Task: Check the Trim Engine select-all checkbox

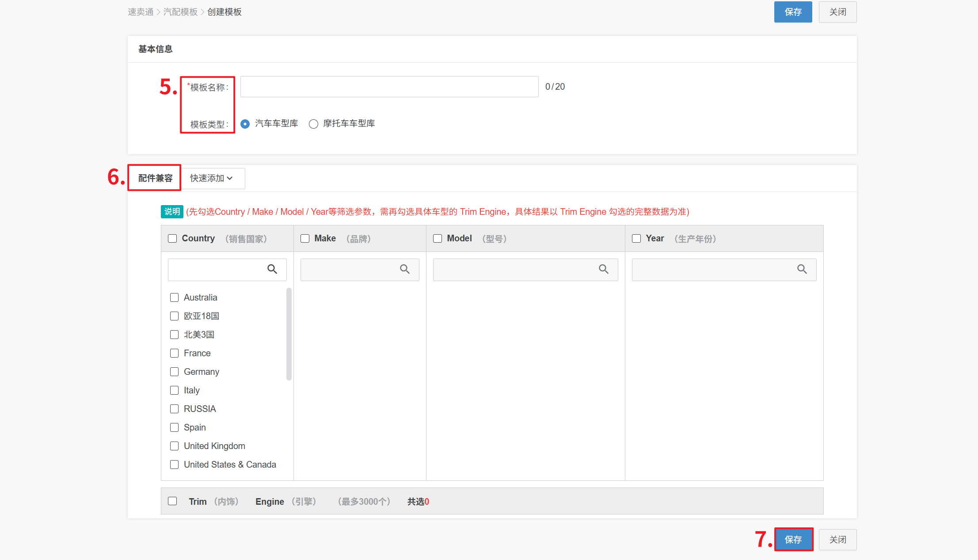Action: coord(173,501)
